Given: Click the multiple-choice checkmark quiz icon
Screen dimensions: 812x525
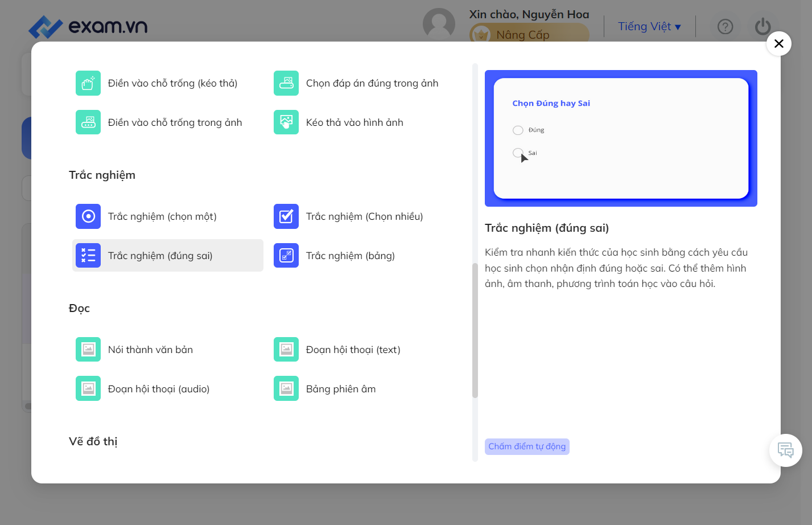Looking at the screenshot, I should [x=286, y=216].
